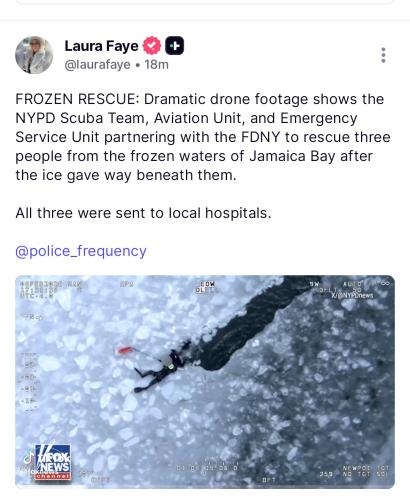The width and height of the screenshot is (410, 500).
Task: Click the 'All three were sent' sentence
Action: (x=143, y=213)
